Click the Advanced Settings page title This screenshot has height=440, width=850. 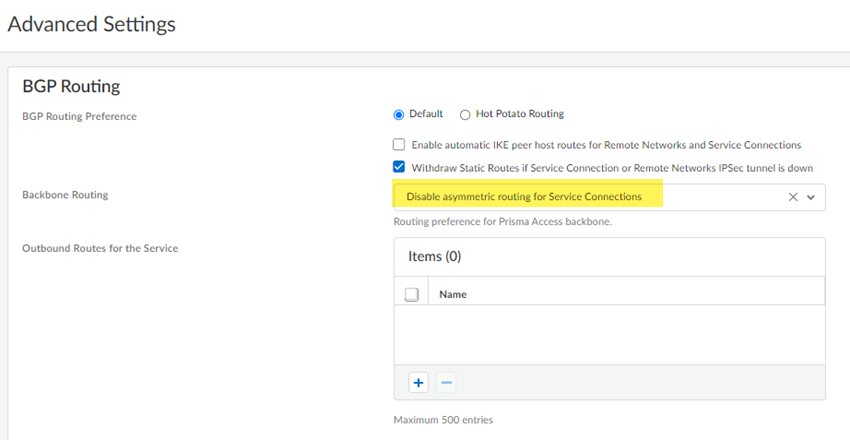pyautogui.click(x=92, y=24)
